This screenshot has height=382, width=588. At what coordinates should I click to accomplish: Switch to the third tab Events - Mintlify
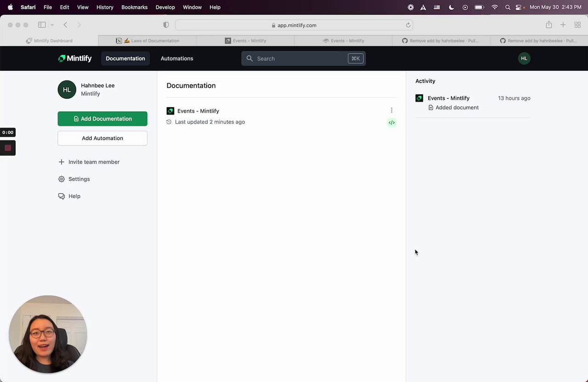tap(245, 40)
